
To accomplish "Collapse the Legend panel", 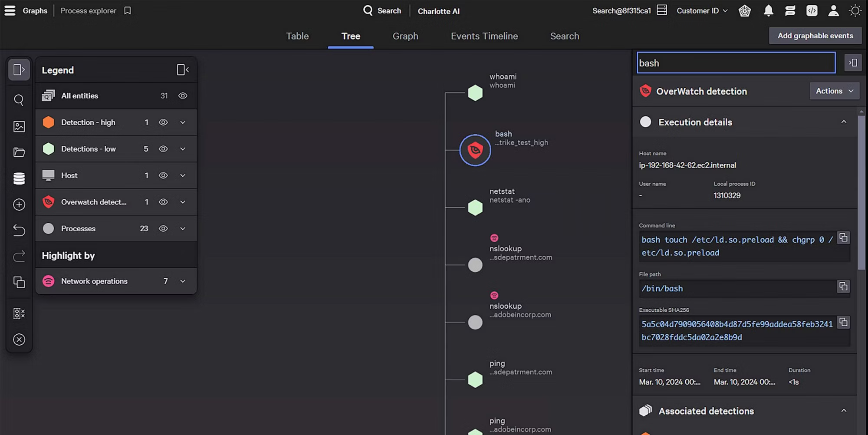I will tap(183, 70).
